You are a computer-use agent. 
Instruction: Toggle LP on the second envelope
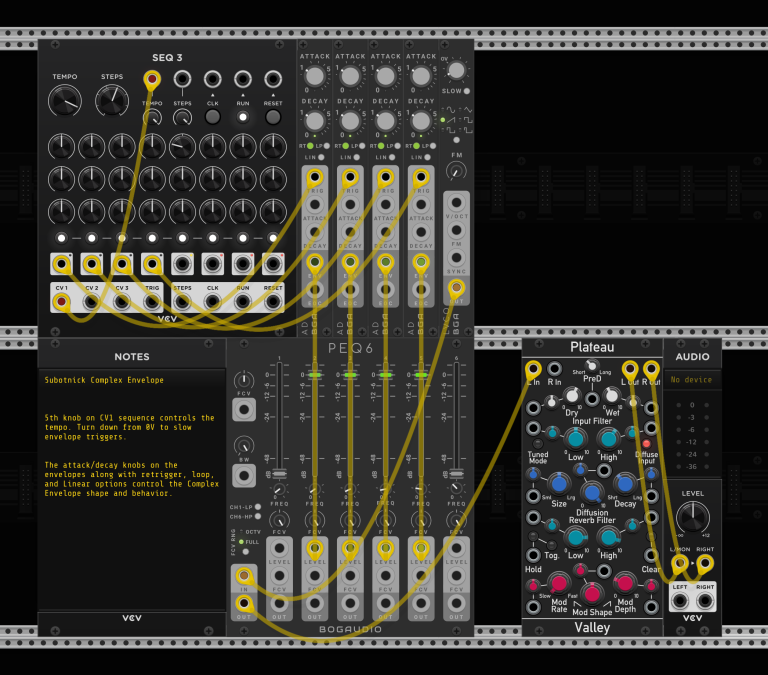click(362, 146)
